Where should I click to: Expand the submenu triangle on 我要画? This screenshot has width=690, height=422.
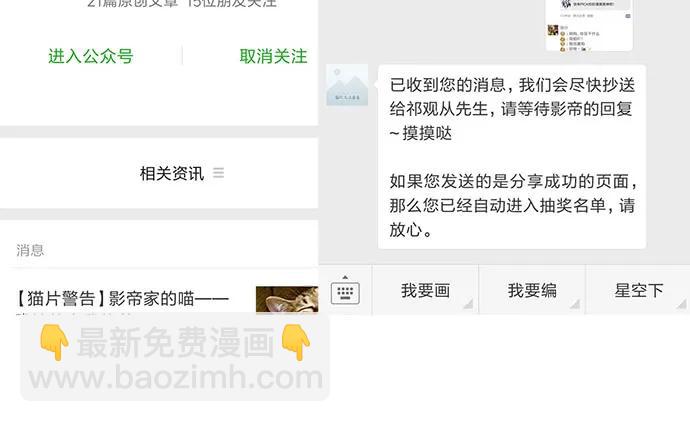[468, 304]
